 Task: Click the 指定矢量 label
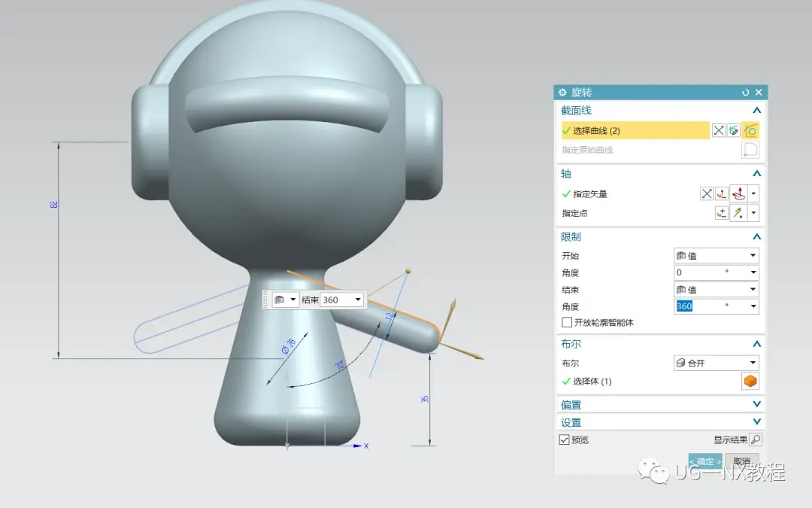click(x=590, y=194)
